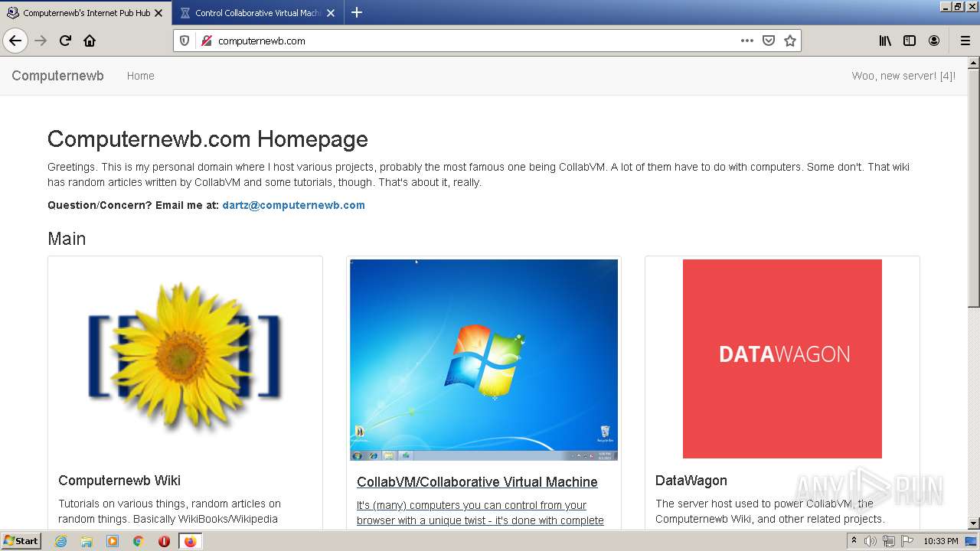This screenshot has width=980, height=551.
Task: Open CollabVM/Collaborative Virtual Machine link
Action: 477,482
